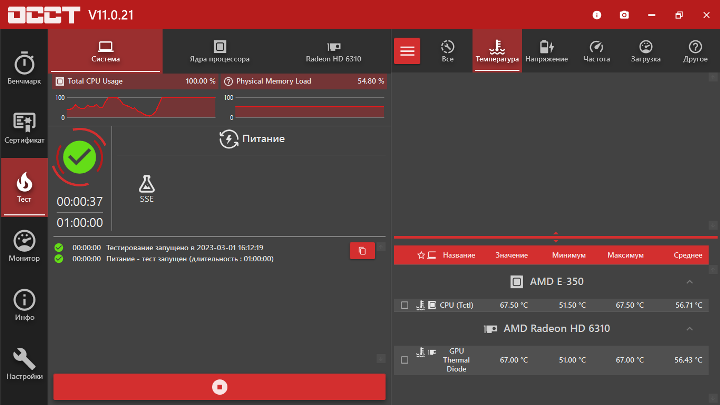This screenshot has height=405, width=720.
Task: Click the green checkmark test status indicator
Action: [x=79, y=158]
